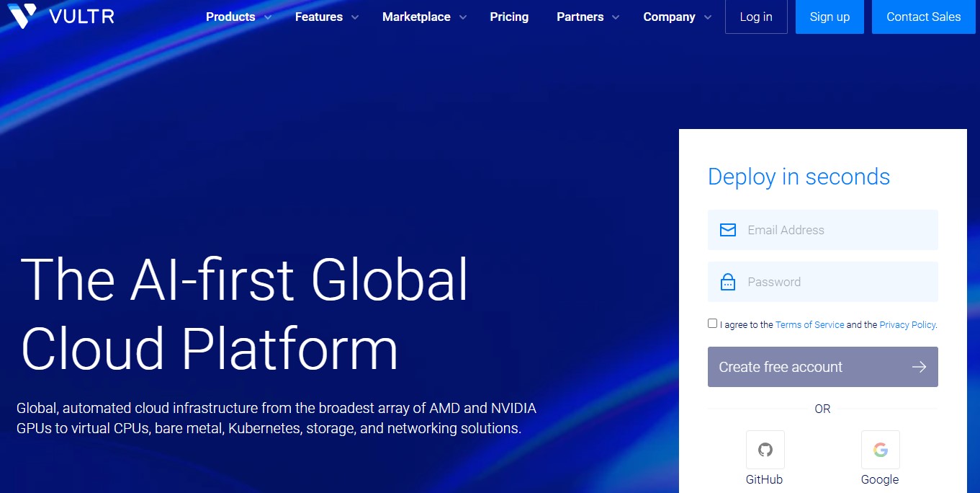Click the padlock icon in the password field
This screenshot has width=980, height=493.
[728, 282]
